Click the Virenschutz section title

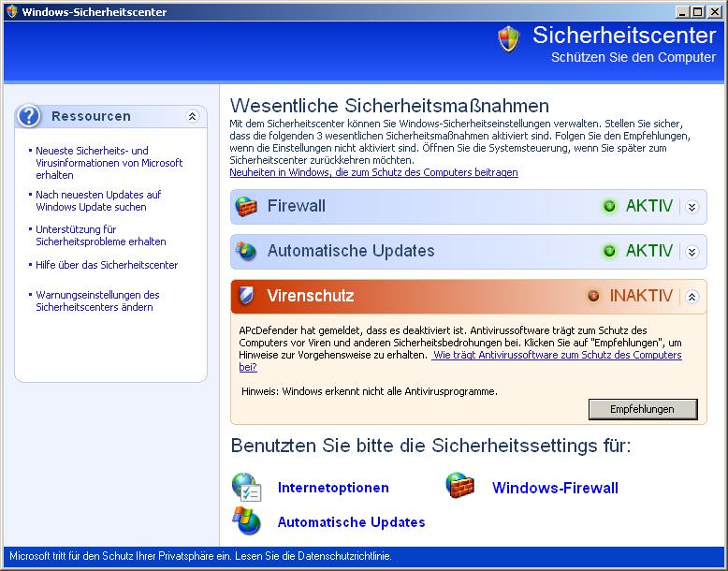[310, 296]
